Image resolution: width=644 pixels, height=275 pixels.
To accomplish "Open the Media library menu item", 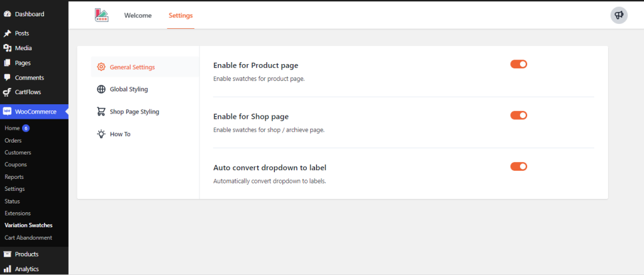I will (23, 48).
